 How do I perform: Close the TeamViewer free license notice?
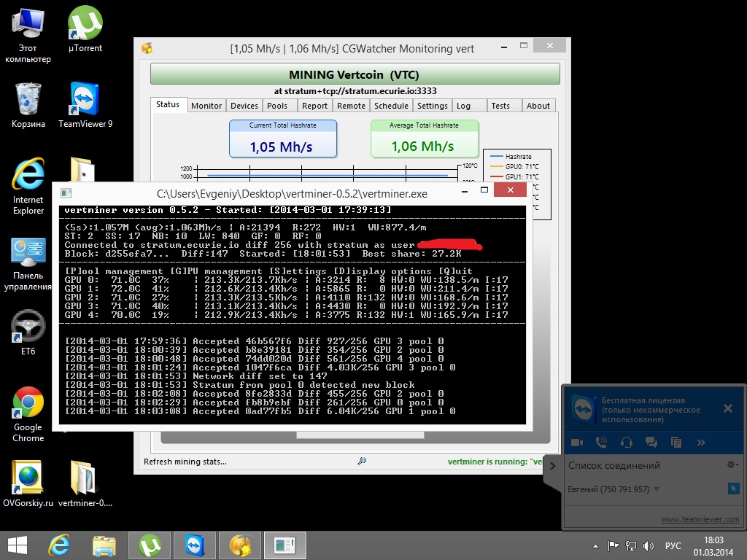(x=728, y=408)
